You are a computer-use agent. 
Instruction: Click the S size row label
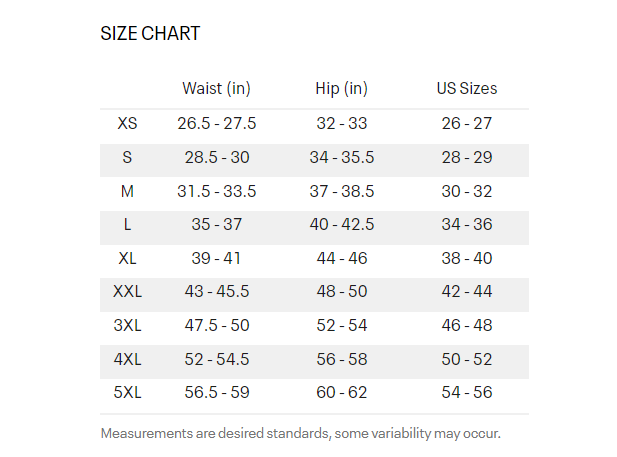(127, 158)
